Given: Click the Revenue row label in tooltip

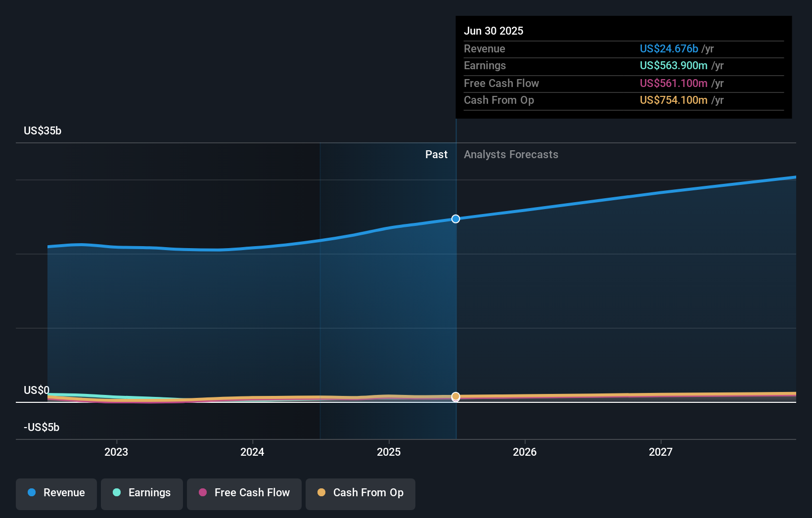Looking at the screenshot, I should 485,48.
